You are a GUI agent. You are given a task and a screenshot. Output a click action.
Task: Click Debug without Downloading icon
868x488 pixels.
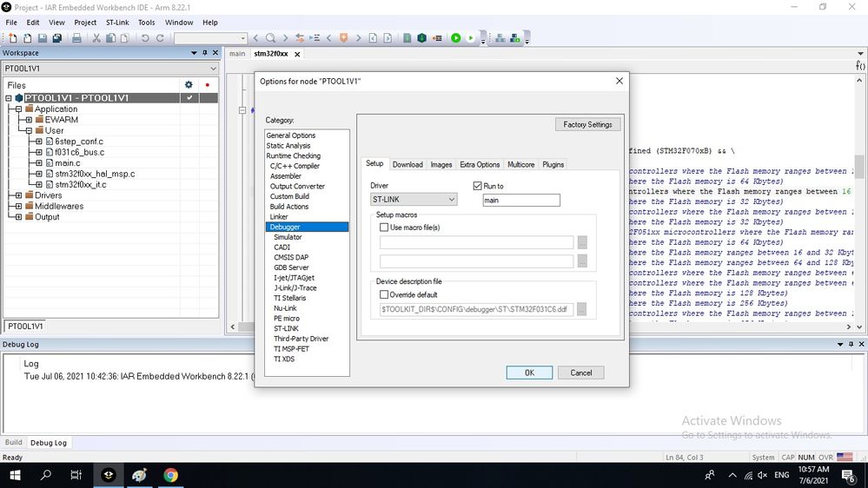471,38
